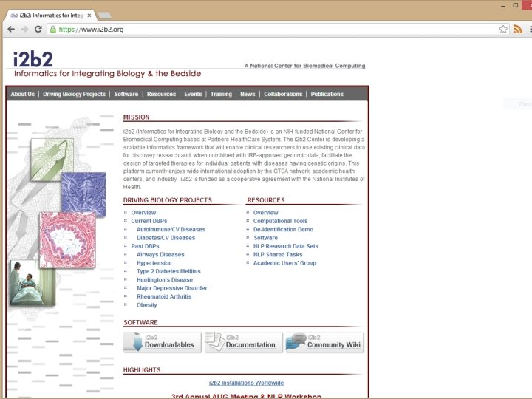Close the i2b2 browser tab
Viewport: 532px width, 399px height.
89,16
